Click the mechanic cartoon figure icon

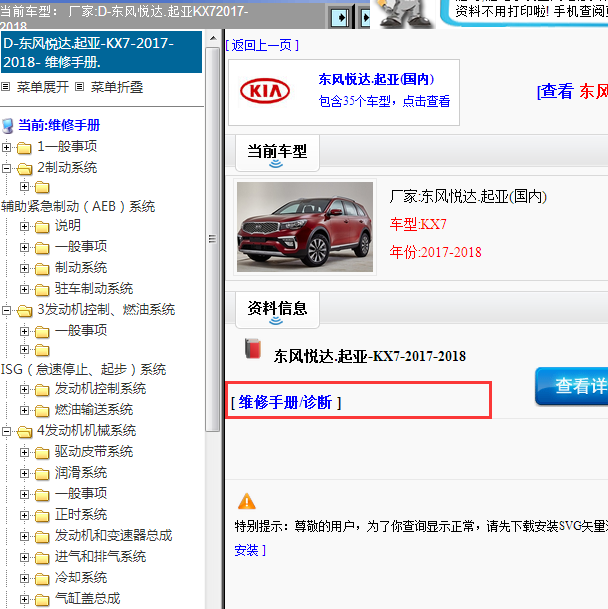(x=404, y=14)
